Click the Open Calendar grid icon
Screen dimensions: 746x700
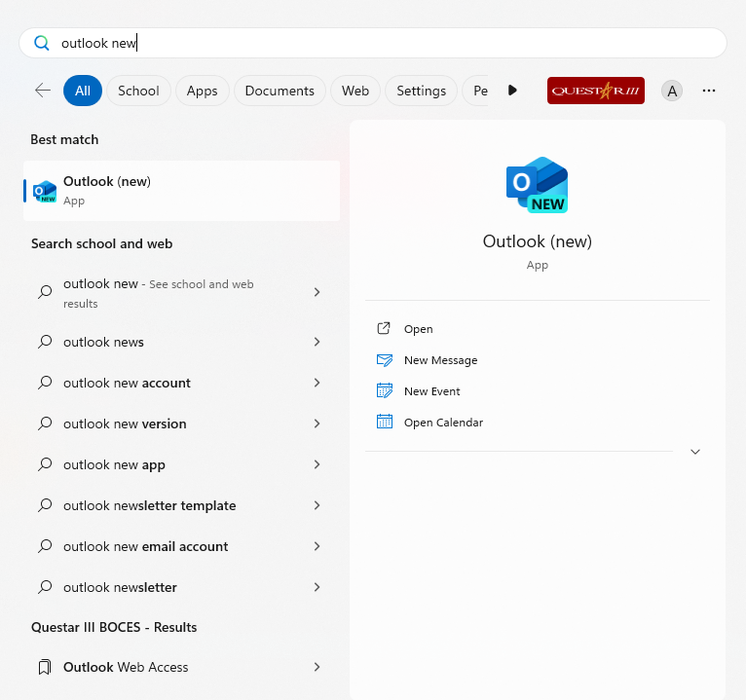click(385, 422)
